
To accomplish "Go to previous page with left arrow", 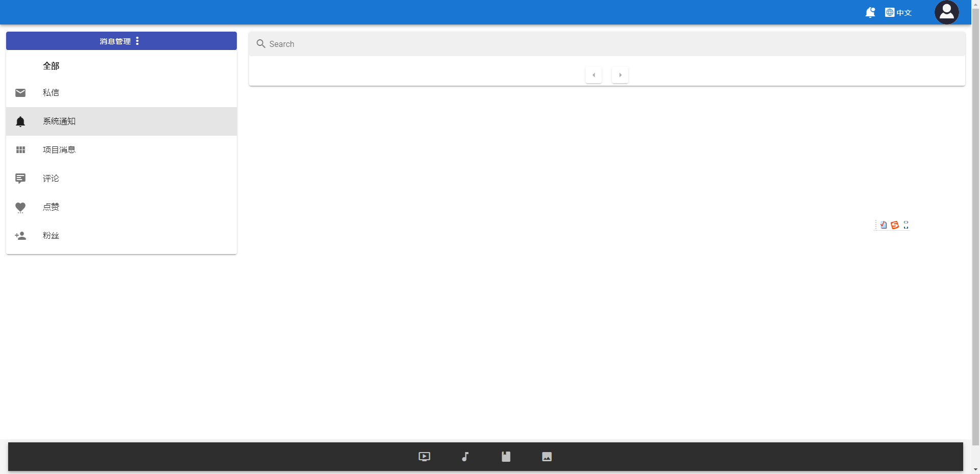I will tap(594, 75).
